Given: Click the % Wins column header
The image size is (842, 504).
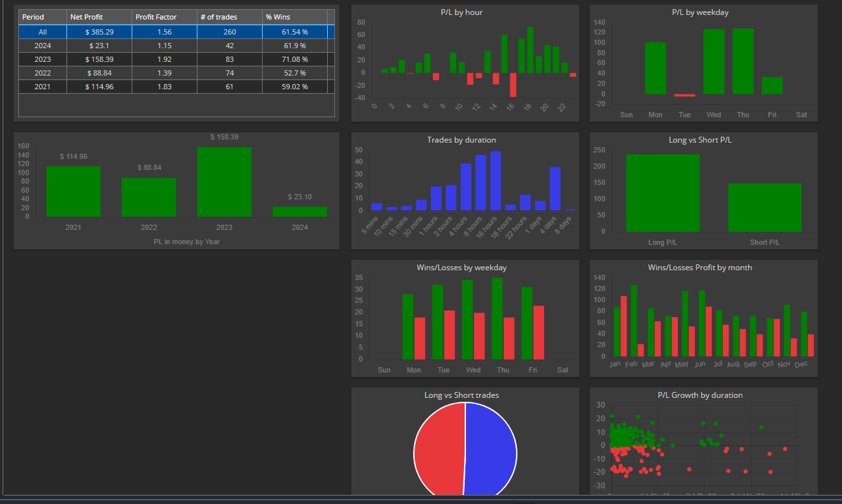Looking at the screenshot, I should pos(295,17).
